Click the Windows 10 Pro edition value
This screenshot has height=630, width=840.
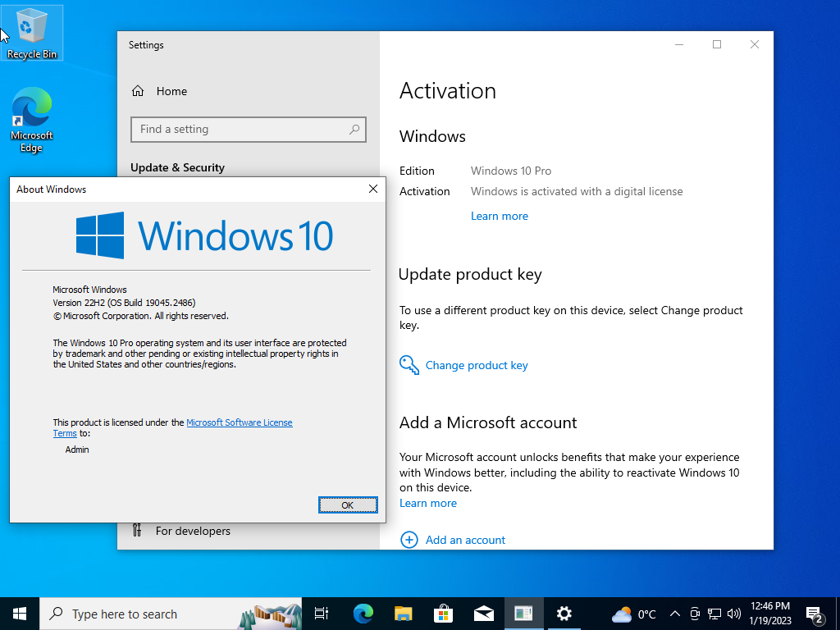click(x=510, y=171)
